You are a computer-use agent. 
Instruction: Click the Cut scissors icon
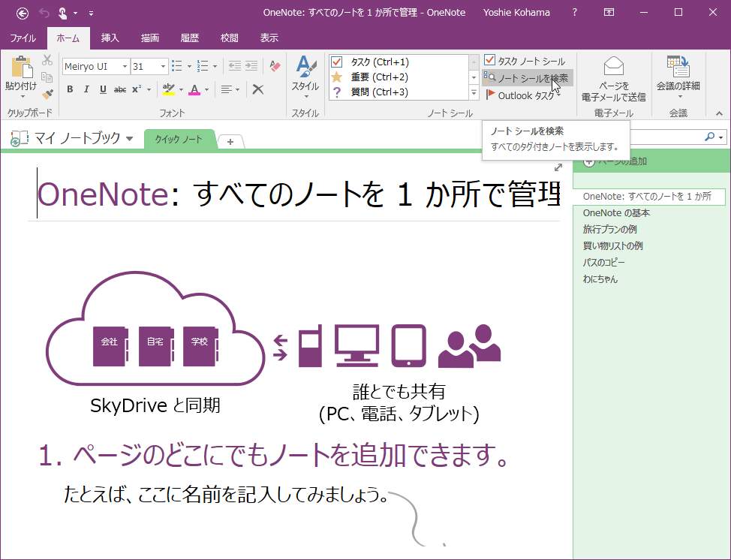tap(47, 61)
